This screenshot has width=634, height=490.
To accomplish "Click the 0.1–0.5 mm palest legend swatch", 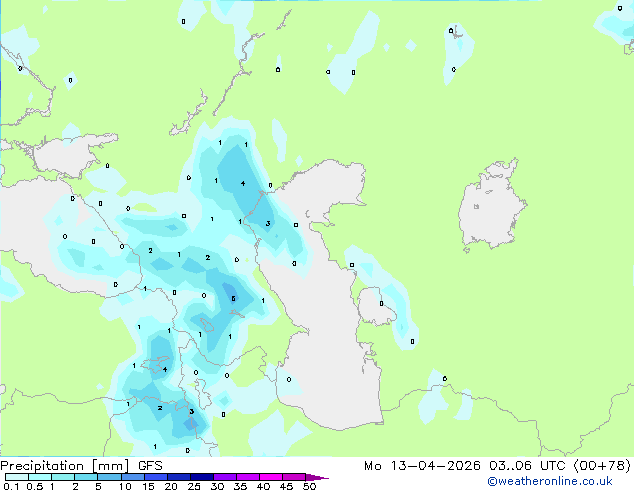I will pos(17,477).
